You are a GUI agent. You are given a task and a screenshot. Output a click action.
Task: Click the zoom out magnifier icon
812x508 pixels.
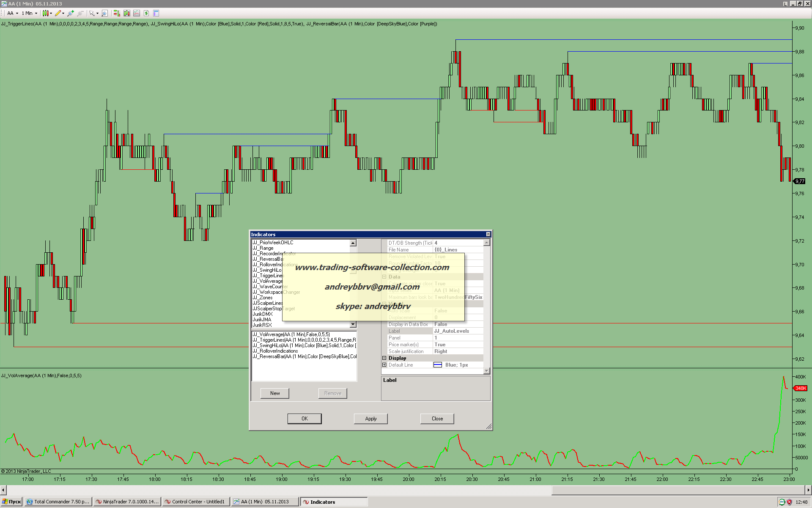click(x=80, y=13)
